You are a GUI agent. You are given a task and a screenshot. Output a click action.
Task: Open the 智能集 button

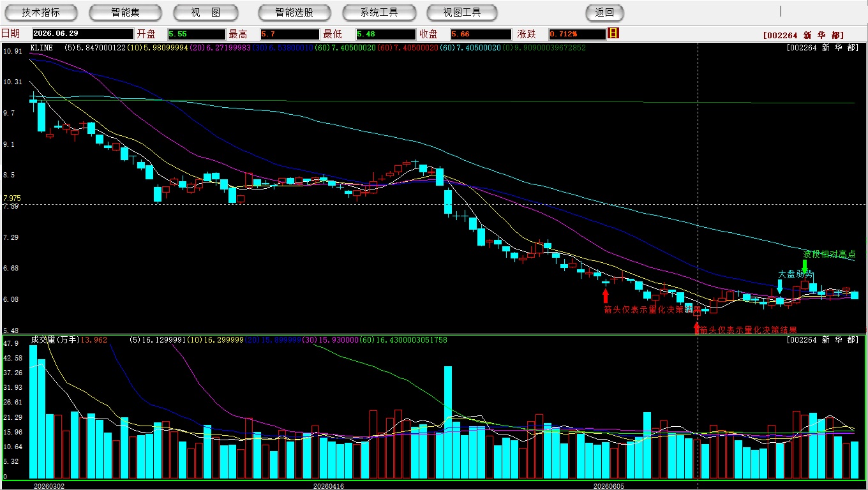pyautogui.click(x=126, y=12)
